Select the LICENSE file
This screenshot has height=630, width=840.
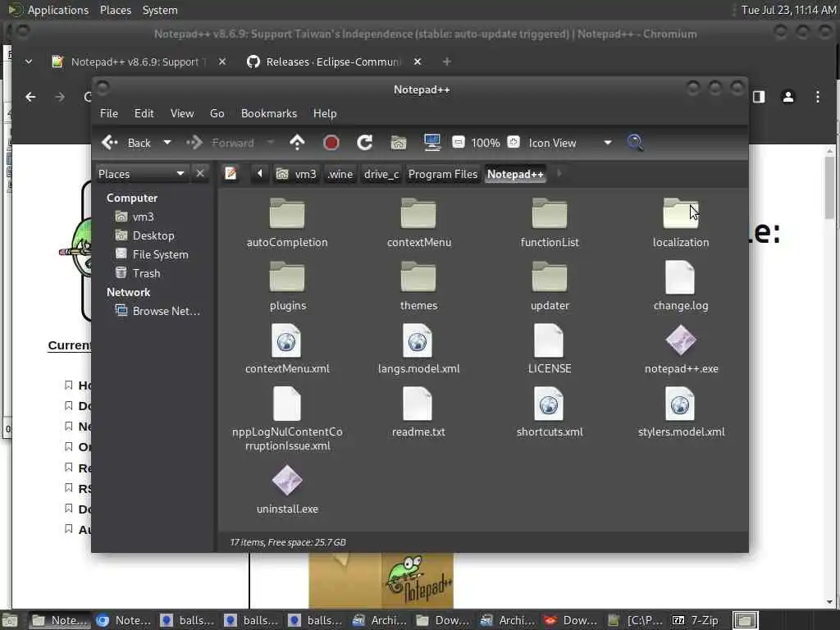point(550,349)
